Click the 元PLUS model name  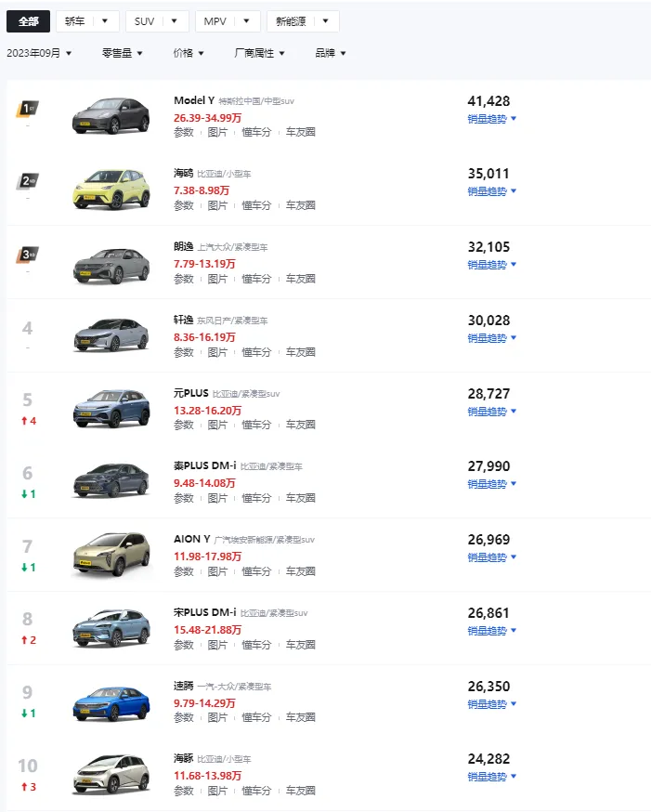click(191, 393)
